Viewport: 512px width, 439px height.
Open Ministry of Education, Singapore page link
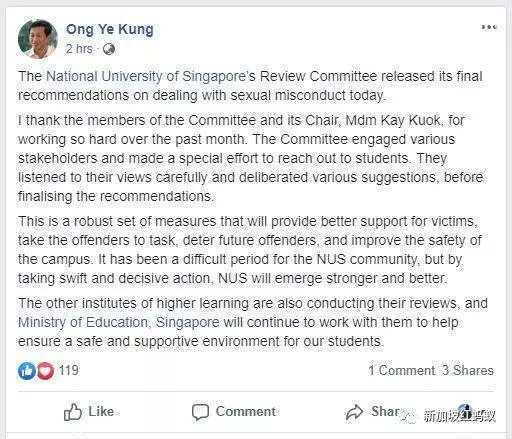[x=119, y=322]
